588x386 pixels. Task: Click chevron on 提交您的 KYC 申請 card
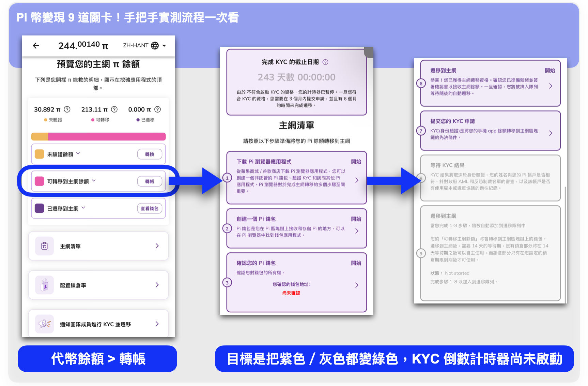point(551,133)
